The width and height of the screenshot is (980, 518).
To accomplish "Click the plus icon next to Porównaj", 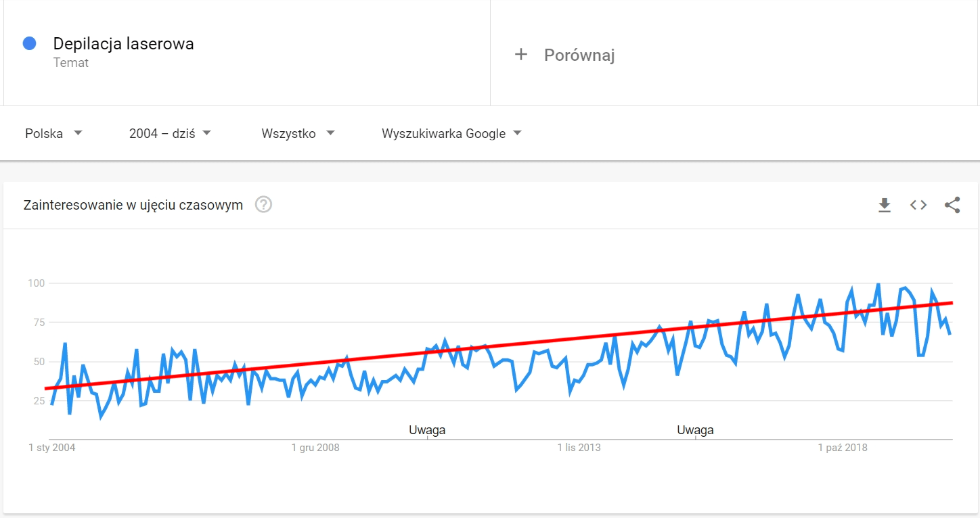I will click(520, 55).
